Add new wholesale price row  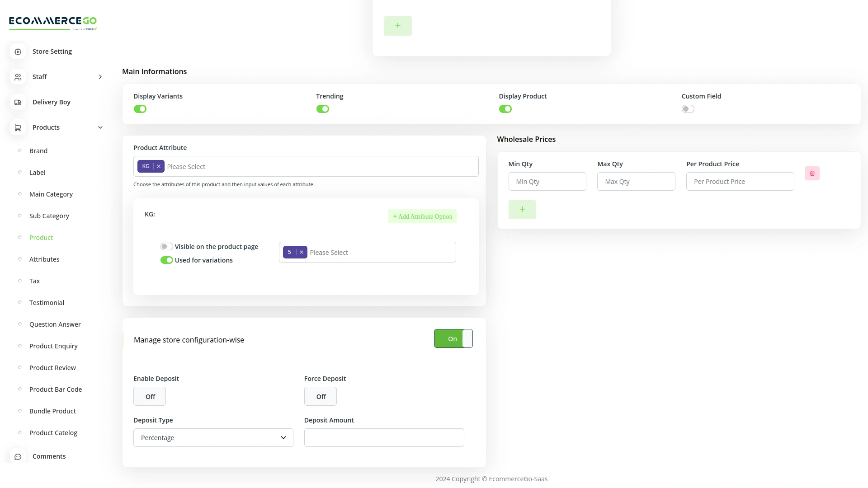[522, 210]
